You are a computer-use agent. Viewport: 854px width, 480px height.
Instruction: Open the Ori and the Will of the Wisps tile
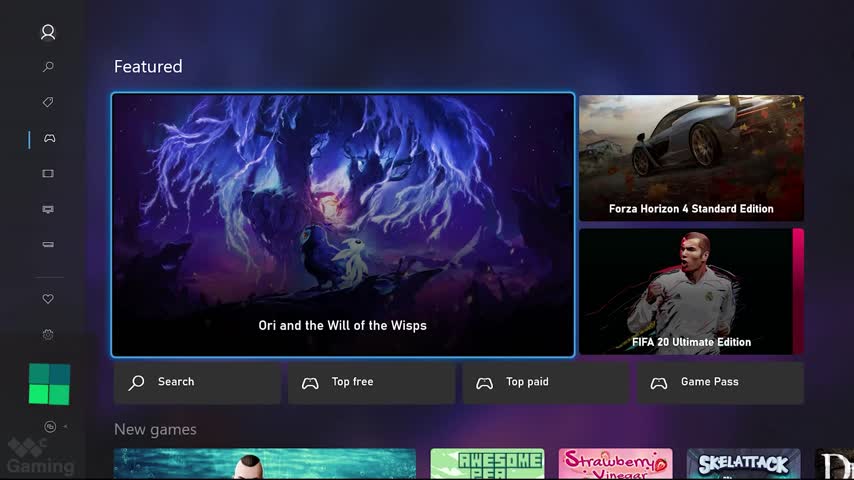click(343, 225)
